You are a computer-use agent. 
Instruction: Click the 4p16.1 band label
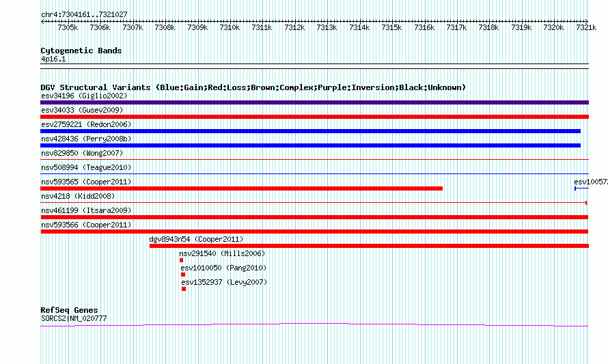coord(53,59)
